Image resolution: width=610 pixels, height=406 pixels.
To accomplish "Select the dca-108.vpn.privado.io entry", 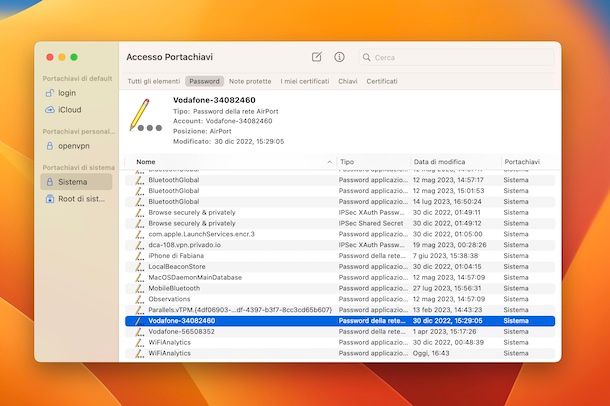I will tap(184, 245).
